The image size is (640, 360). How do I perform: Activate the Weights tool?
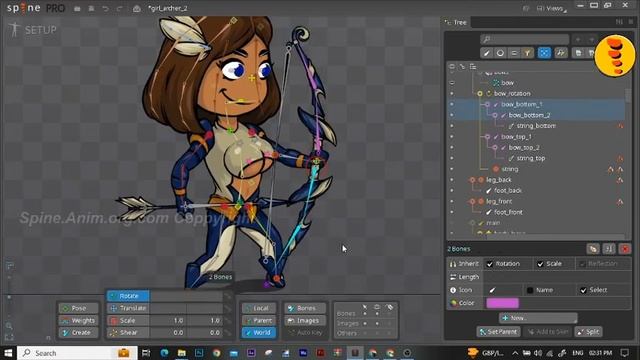click(78, 320)
